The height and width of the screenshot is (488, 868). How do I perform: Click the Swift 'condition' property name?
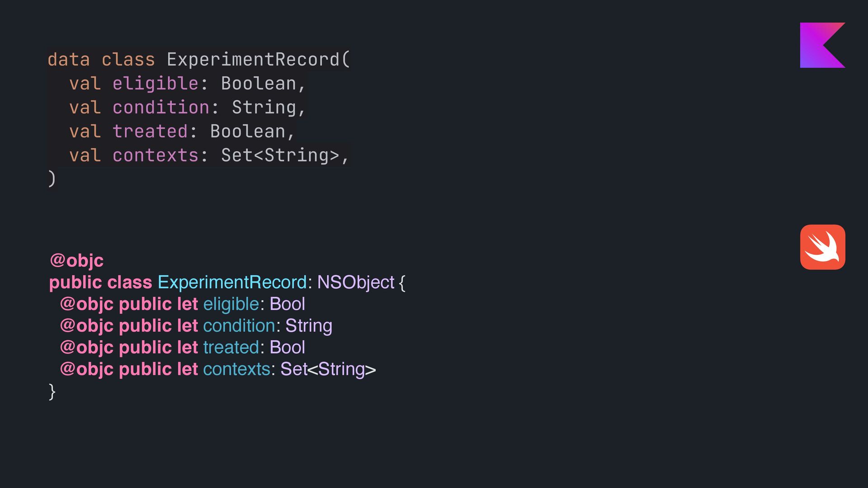[x=239, y=326]
